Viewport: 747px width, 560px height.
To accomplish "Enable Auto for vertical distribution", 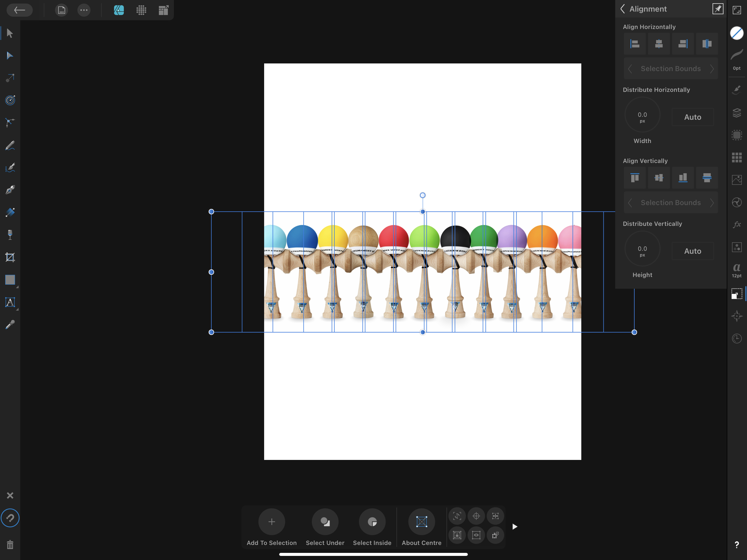I will tap(693, 251).
